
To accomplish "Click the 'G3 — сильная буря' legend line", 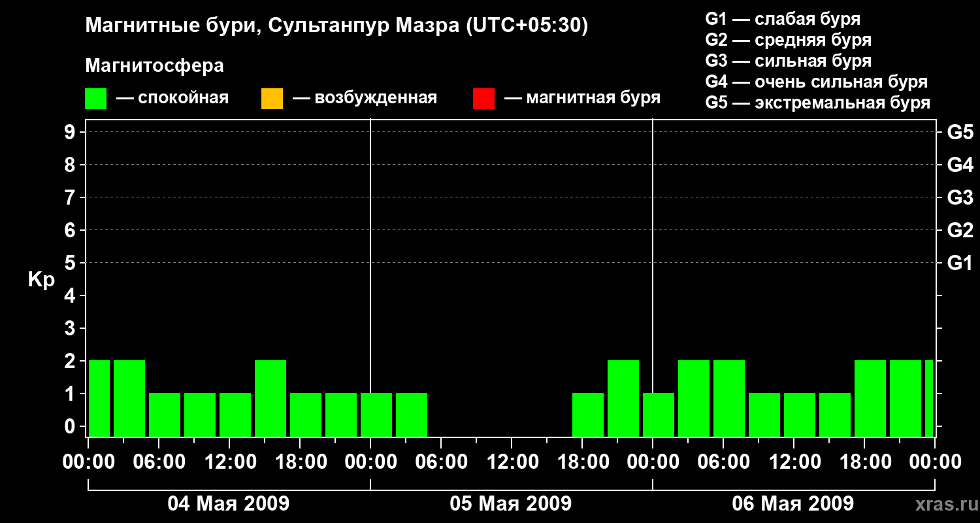I will 788,61.
